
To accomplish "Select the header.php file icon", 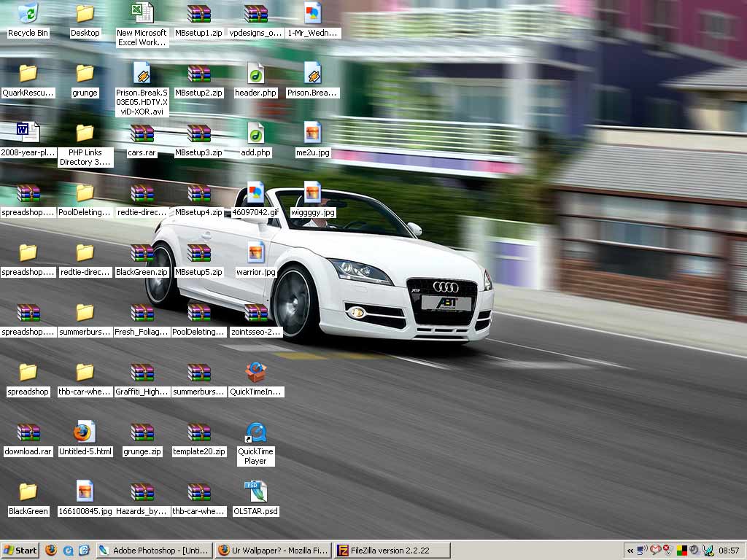I will click(255, 74).
